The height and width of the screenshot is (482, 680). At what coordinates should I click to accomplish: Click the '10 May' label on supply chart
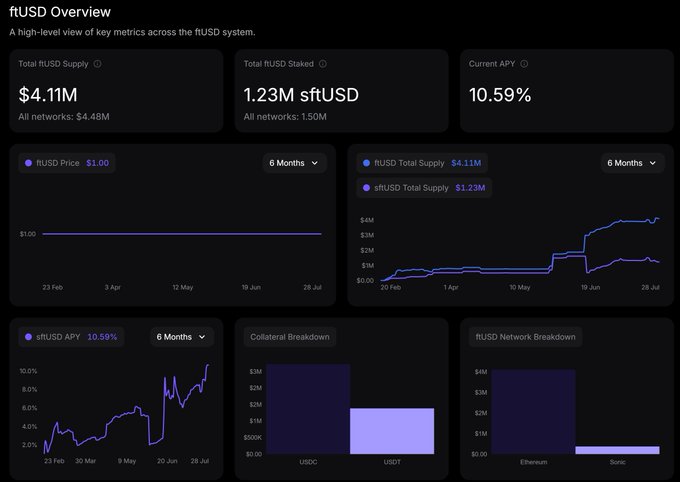coord(520,287)
